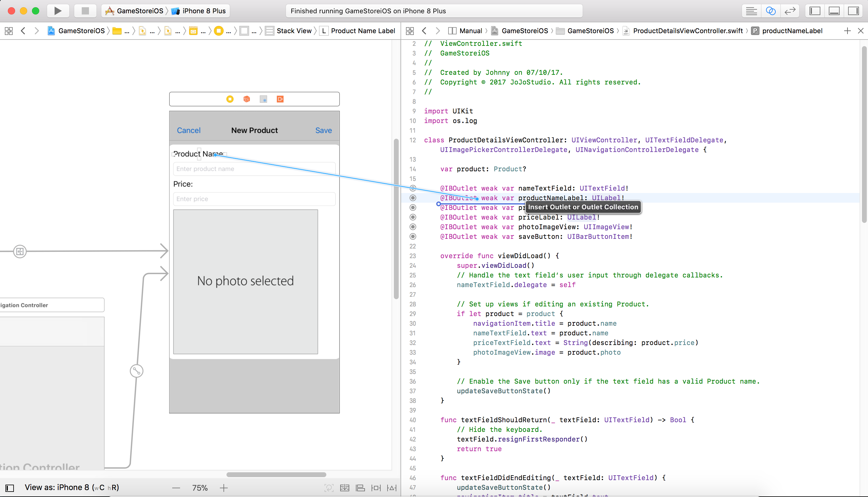Click the viewDidLoad function line
This screenshot has height=497, width=868.
[x=499, y=256]
